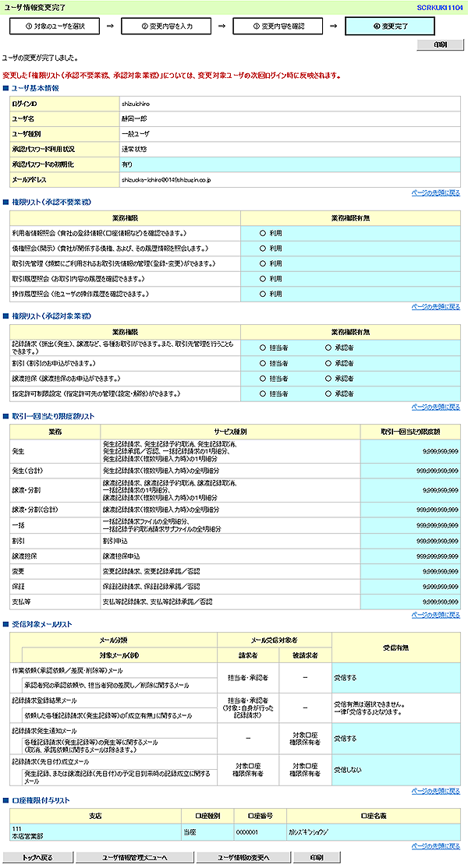This screenshot has height=868, width=468.
Task: Click the red notice about 権限リスト changes
Action: (x=172, y=76)
